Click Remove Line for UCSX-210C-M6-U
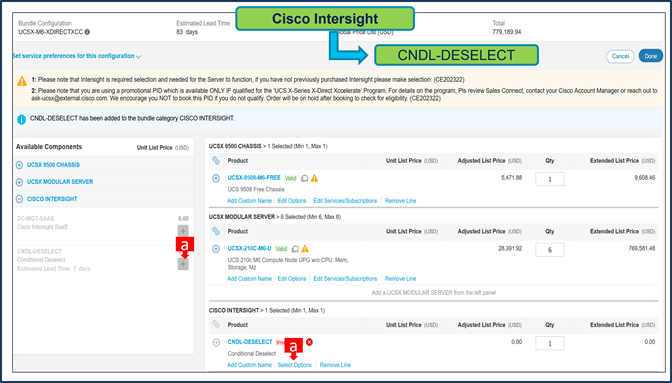 tap(401, 279)
